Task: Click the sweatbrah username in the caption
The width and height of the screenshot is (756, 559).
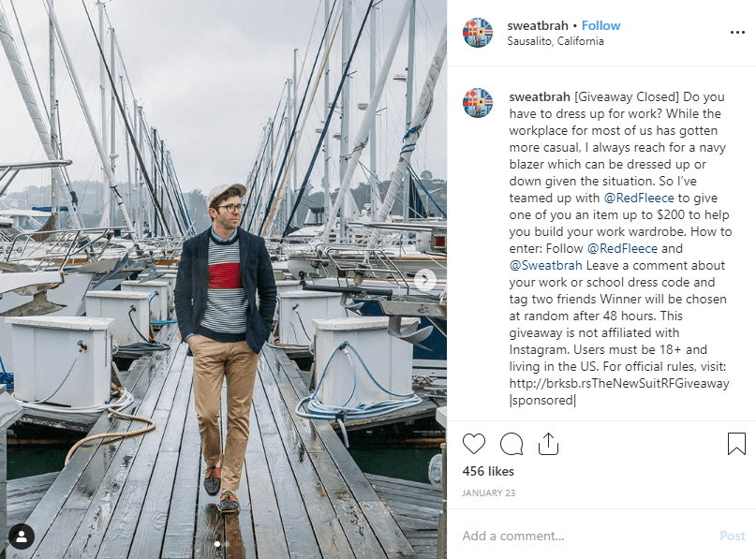Action: 540,96
